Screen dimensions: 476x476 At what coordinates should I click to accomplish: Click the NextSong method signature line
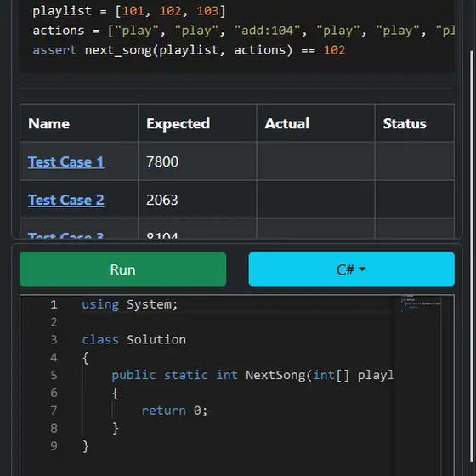252,375
